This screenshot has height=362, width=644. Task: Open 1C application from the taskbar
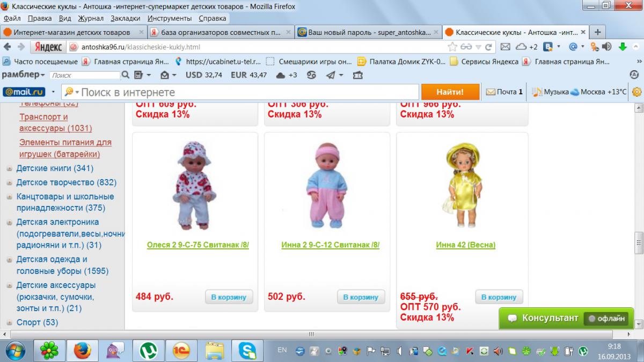180,351
